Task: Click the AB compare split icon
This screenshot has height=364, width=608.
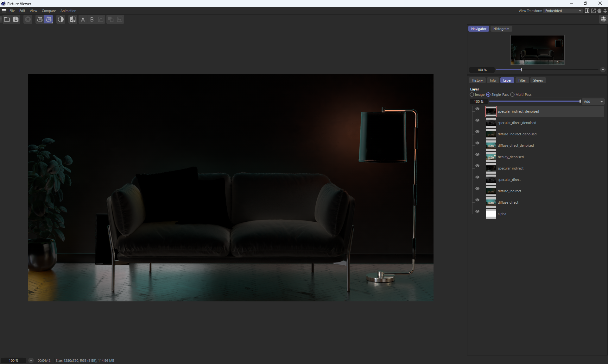Action: [73, 20]
